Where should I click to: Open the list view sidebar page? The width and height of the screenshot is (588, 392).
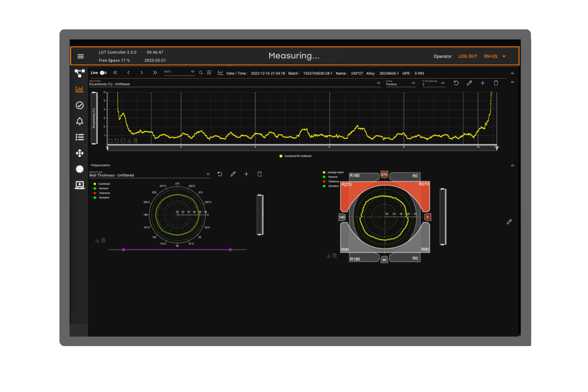click(80, 137)
